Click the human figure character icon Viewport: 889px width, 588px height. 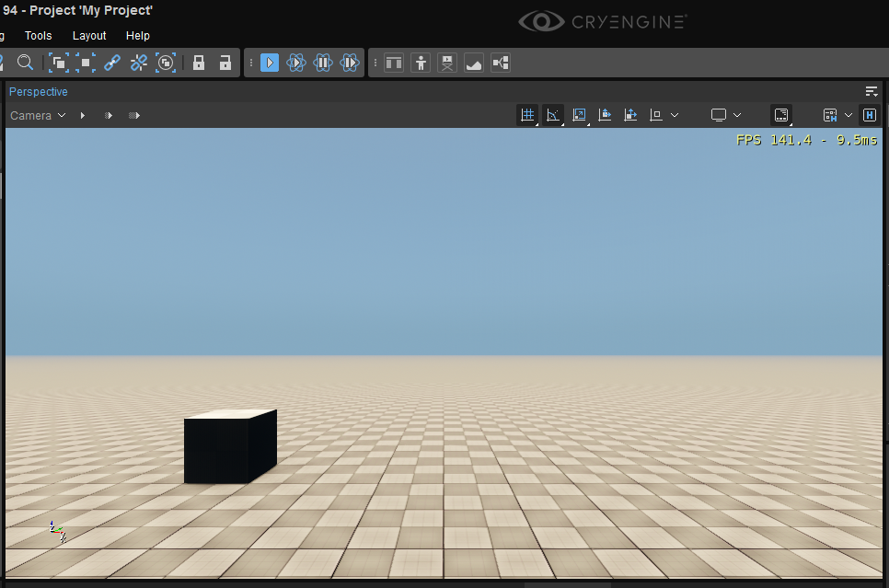(x=421, y=63)
